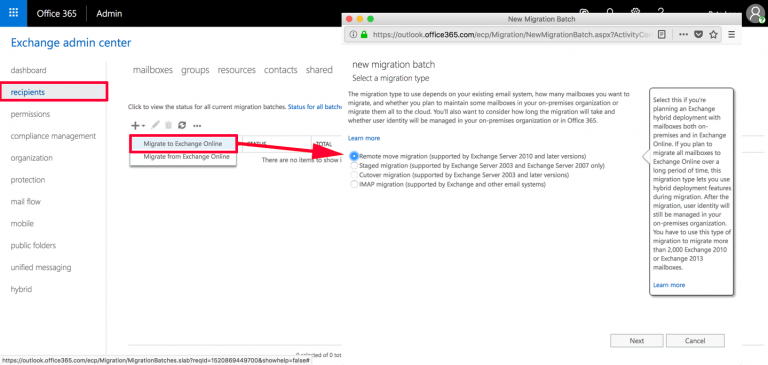Open organization in sidebar

tap(31, 158)
